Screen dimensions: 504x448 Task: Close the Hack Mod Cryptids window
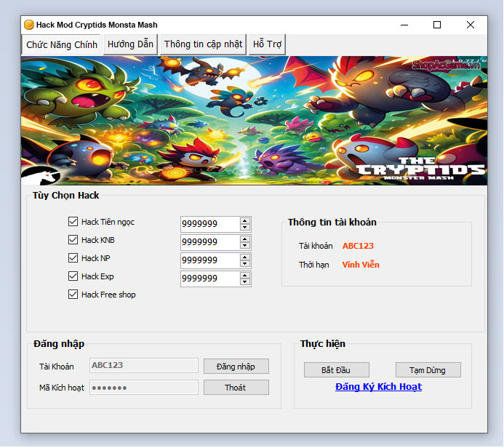(471, 25)
